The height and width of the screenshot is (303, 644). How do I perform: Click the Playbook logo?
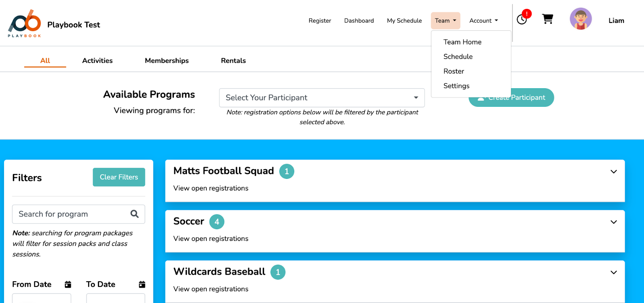coord(25,23)
